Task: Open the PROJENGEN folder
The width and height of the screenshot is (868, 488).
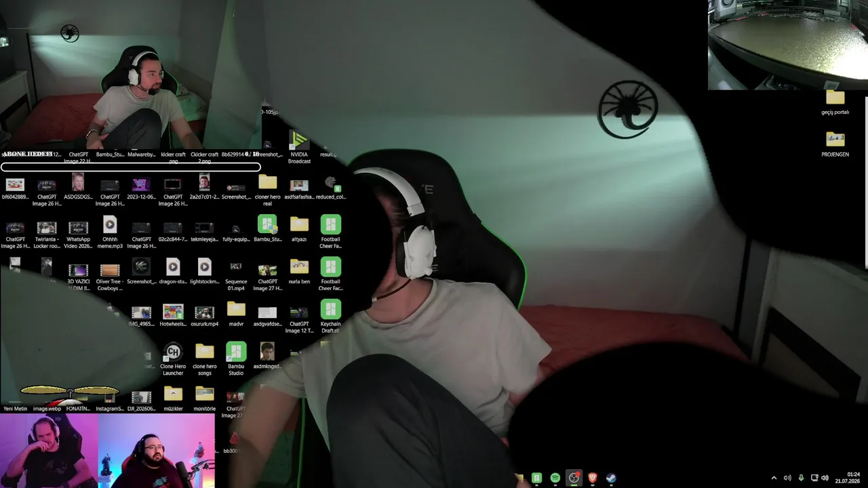Action: click(835, 144)
